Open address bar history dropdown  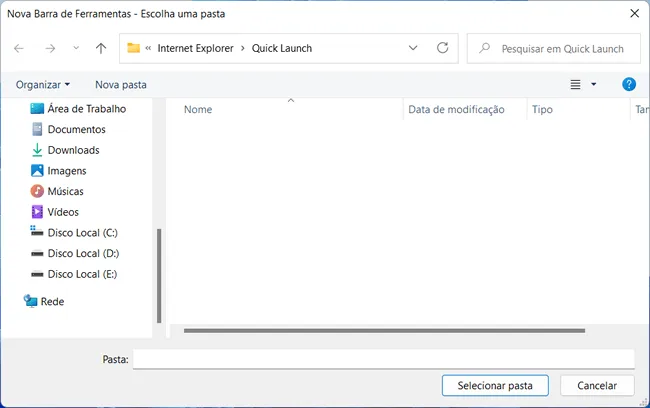coord(413,48)
